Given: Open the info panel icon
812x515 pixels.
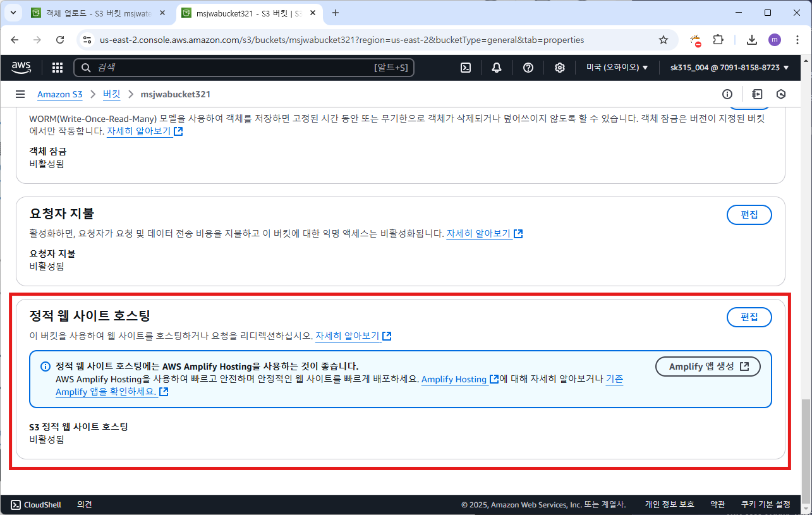Looking at the screenshot, I should point(727,94).
